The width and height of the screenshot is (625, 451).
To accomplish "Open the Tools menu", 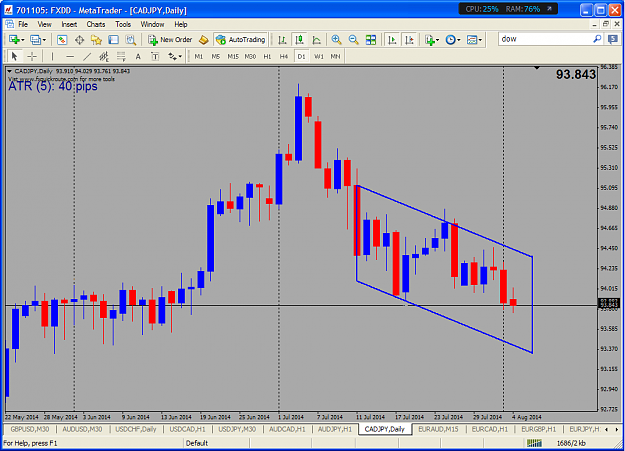I will point(123,24).
